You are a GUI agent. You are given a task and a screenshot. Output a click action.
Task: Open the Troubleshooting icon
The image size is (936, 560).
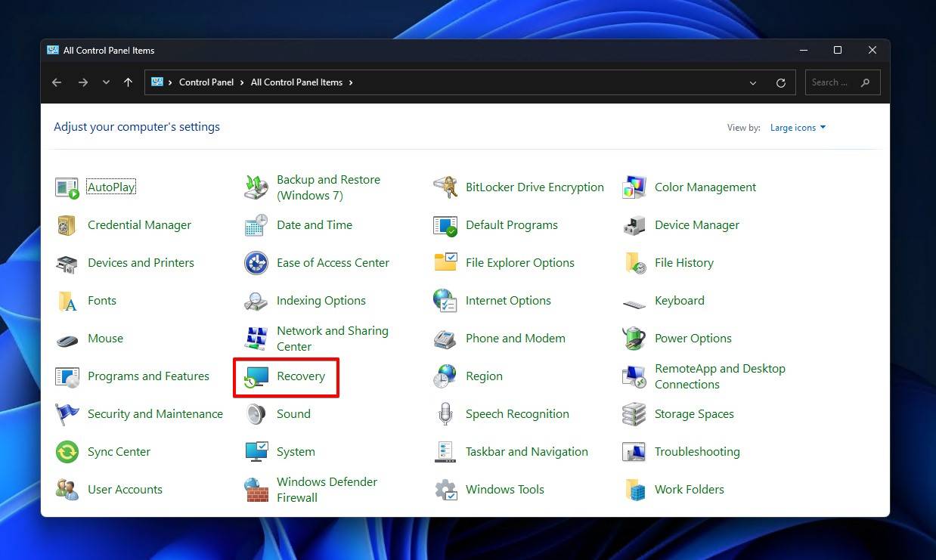pos(634,452)
